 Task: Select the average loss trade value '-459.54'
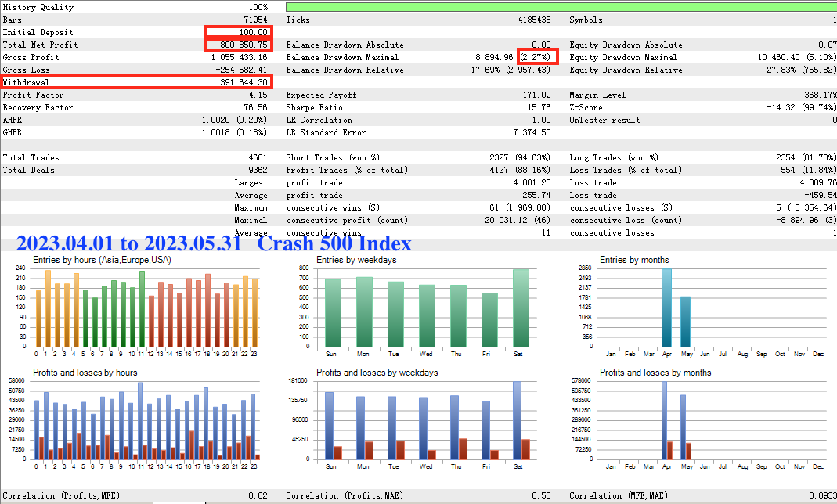821,195
